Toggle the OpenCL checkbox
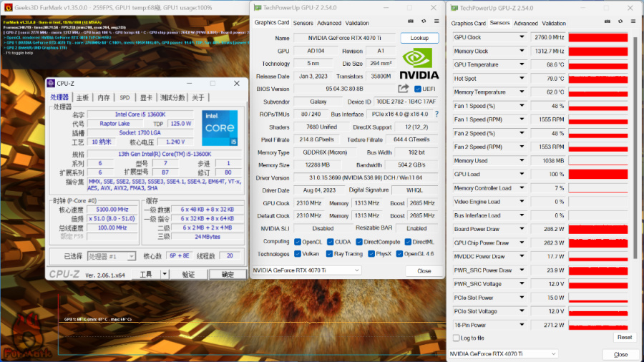This screenshot has width=644, height=362. coord(298,242)
